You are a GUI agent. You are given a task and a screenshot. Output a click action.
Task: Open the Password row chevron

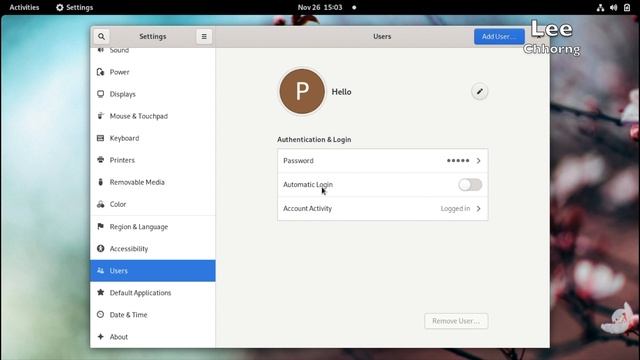(478, 161)
